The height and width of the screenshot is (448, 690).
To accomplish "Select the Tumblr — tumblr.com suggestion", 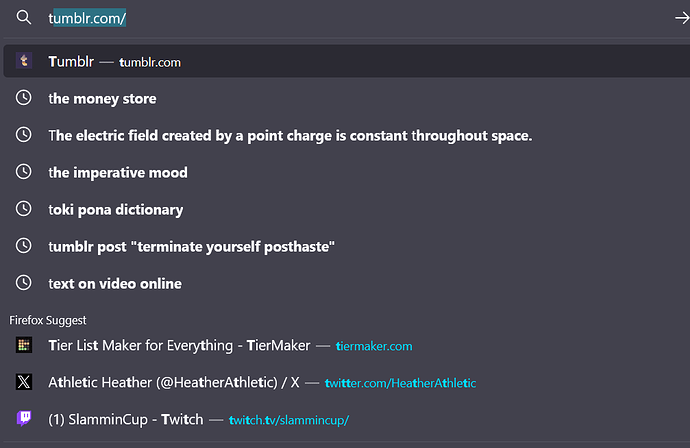I will point(347,61).
